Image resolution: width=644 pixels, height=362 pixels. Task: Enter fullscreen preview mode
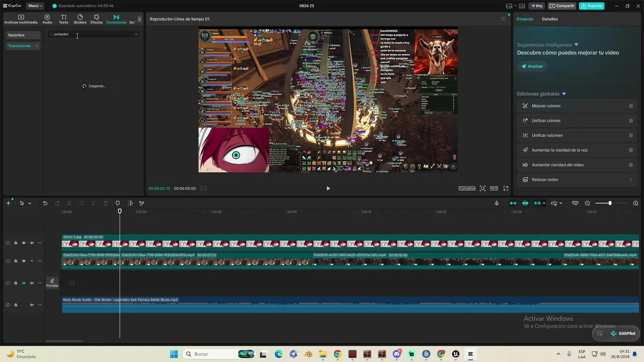506,189
